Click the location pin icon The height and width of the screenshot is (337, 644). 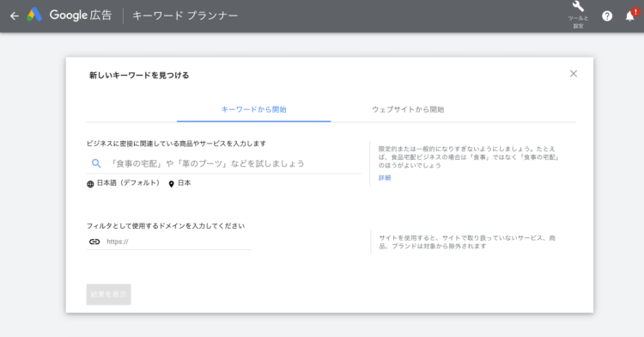(x=171, y=184)
